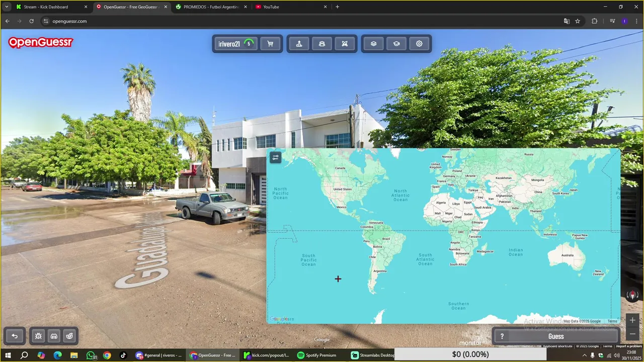Open Windows taskbar search
Image resolution: width=644 pixels, height=362 pixels.
click(24, 355)
